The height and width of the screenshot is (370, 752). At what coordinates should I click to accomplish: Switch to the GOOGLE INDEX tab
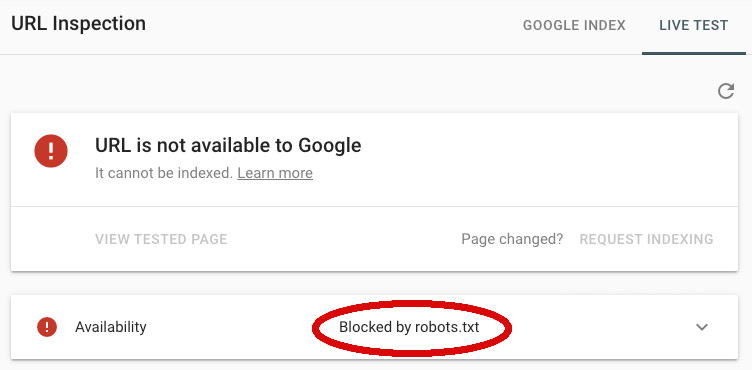click(x=574, y=25)
